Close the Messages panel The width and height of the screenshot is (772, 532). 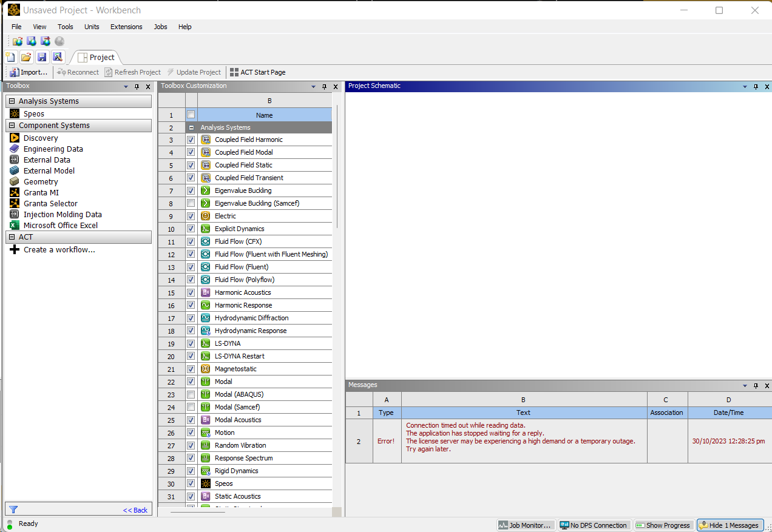(767, 386)
